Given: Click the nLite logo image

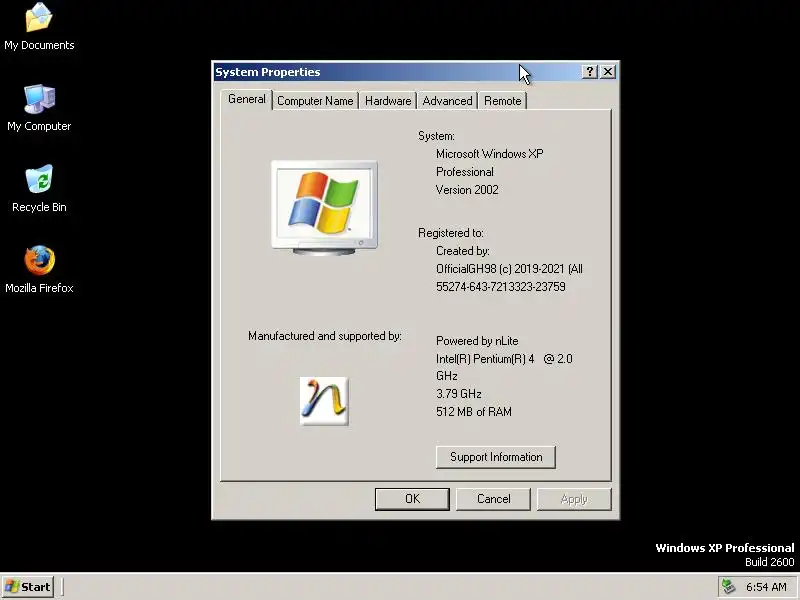Looking at the screenshot, I should pyautogui.click(x=324, y=401).
